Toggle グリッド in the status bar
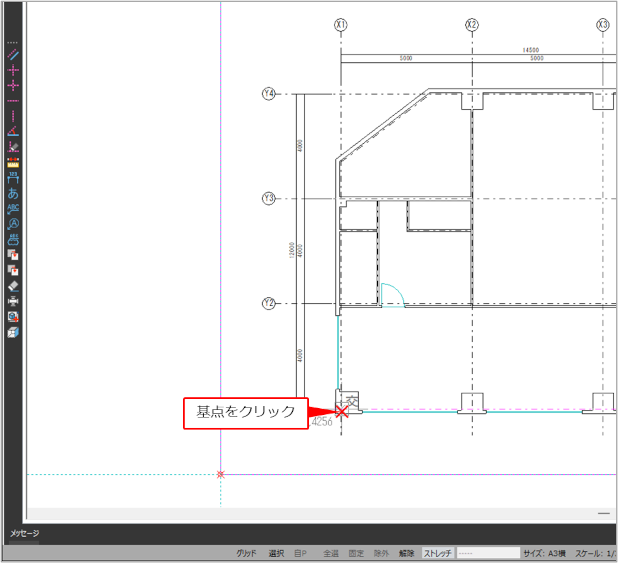Image resolution: width=618 pixels, height=563 pixels. [246, 553]
